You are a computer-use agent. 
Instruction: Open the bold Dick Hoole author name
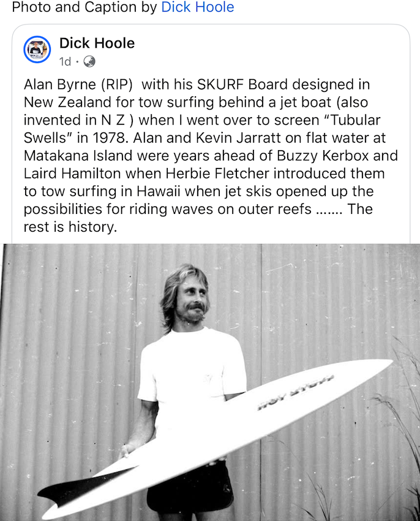97,43
